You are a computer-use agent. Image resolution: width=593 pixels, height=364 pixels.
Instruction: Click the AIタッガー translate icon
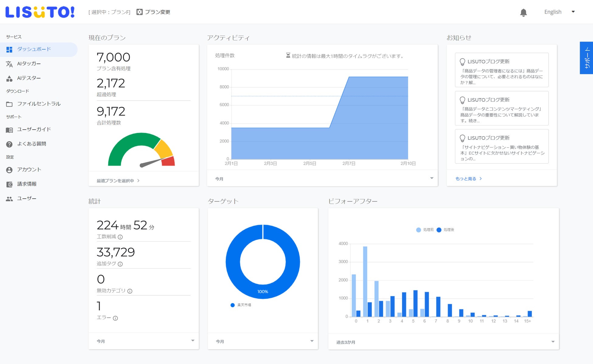pos(9,64)
